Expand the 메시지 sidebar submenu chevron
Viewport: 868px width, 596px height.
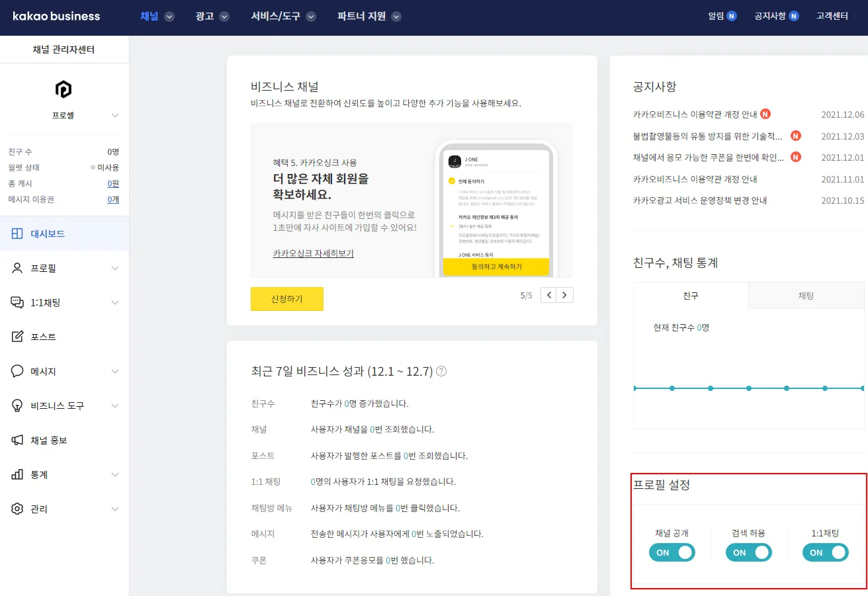(x=115, y=371)
